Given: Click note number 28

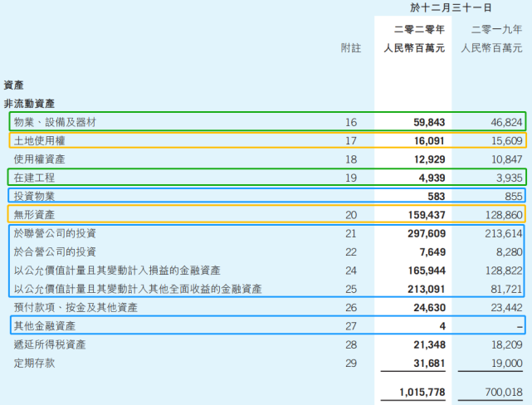Looking at the screenshot, I should pos(351,344).
